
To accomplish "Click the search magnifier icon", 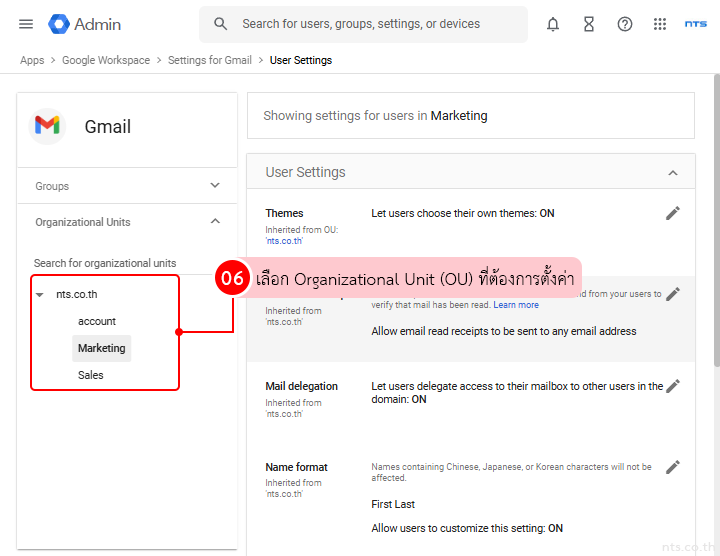I will (x=220, y=24).
